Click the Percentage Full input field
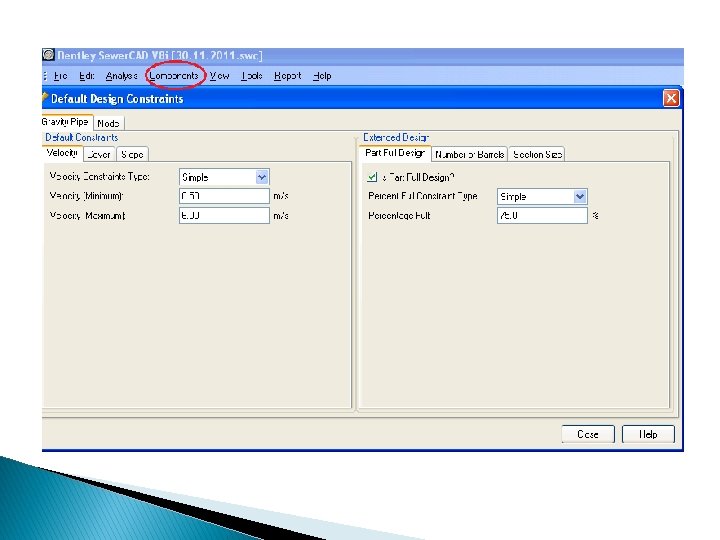720x540 pixels. [x=542, y=215]
